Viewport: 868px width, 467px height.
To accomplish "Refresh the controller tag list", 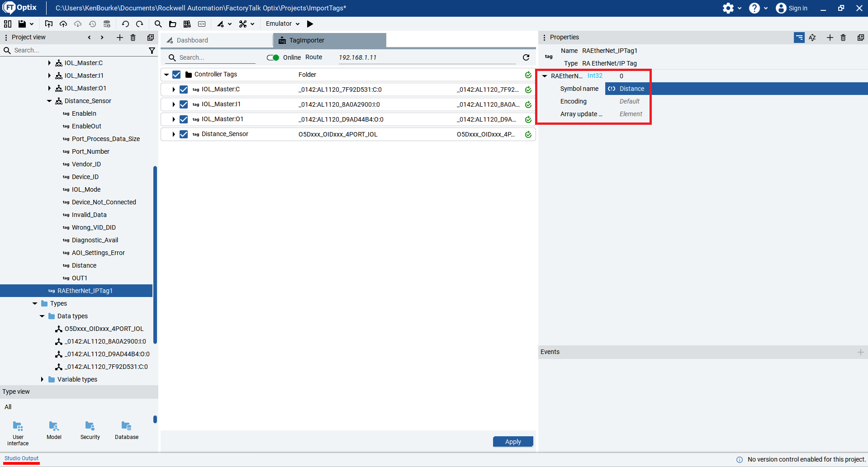I will 526,57.
